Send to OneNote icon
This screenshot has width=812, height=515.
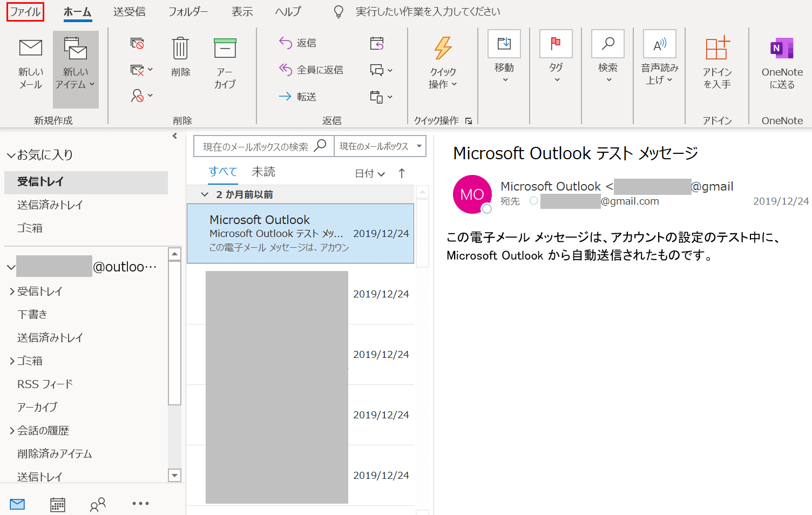pyautogui.click(x=782, y=49)
